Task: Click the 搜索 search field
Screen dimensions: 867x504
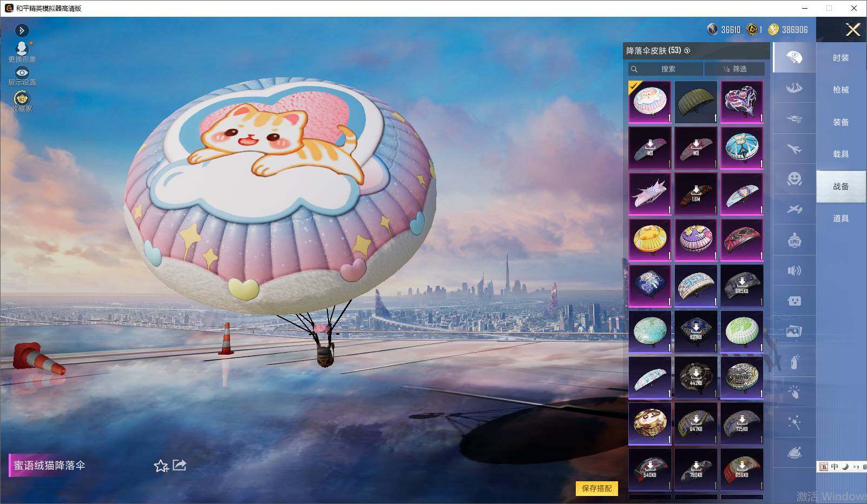Action: [666, 69]
